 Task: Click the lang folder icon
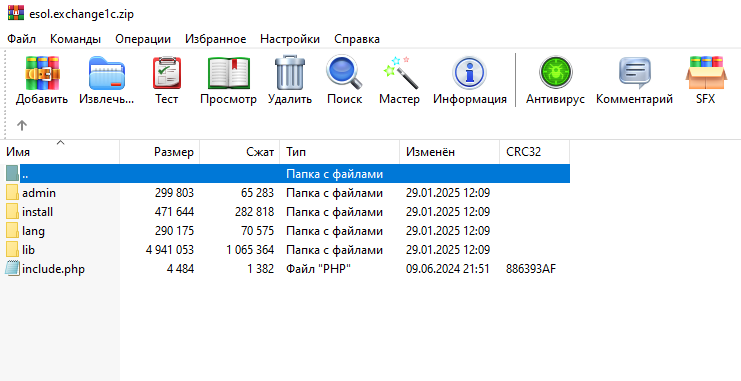tap(12, 231)
